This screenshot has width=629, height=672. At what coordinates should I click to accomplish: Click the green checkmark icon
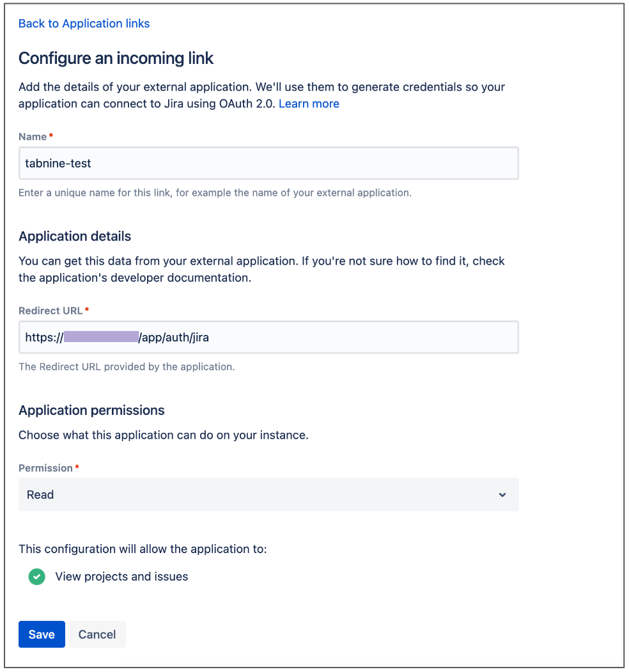37,577
